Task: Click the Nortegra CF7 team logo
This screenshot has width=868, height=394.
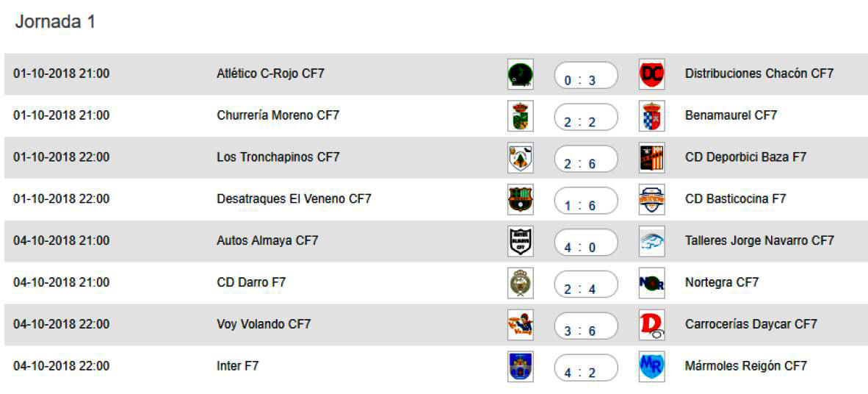Action: point(651,283)
